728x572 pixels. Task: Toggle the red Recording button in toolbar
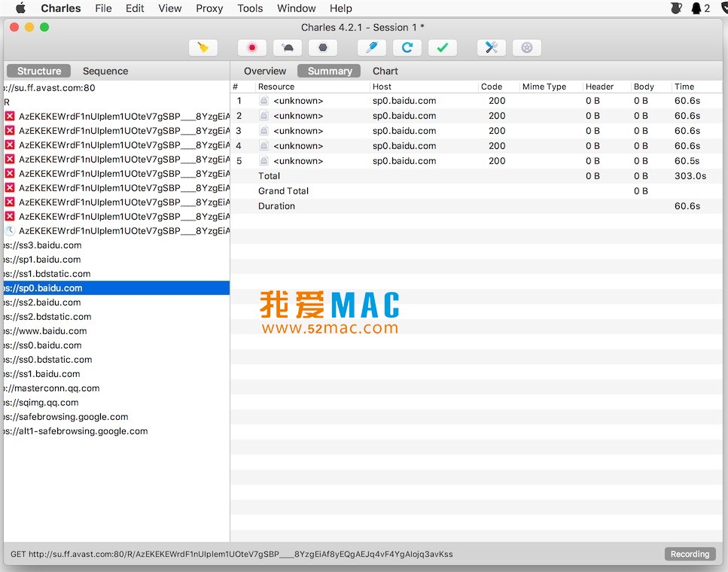pos(251,47)
